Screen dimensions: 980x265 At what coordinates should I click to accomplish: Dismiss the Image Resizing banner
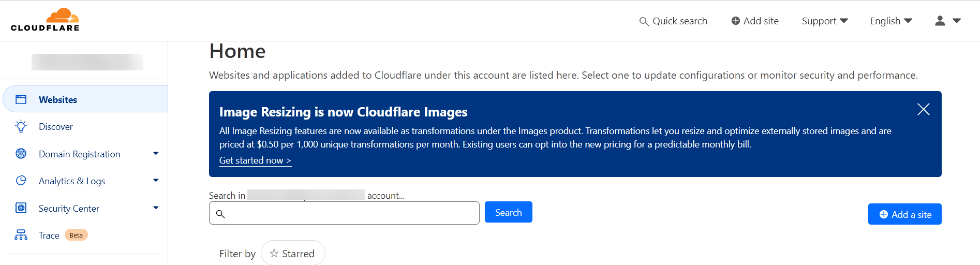(x=923, y=109)
